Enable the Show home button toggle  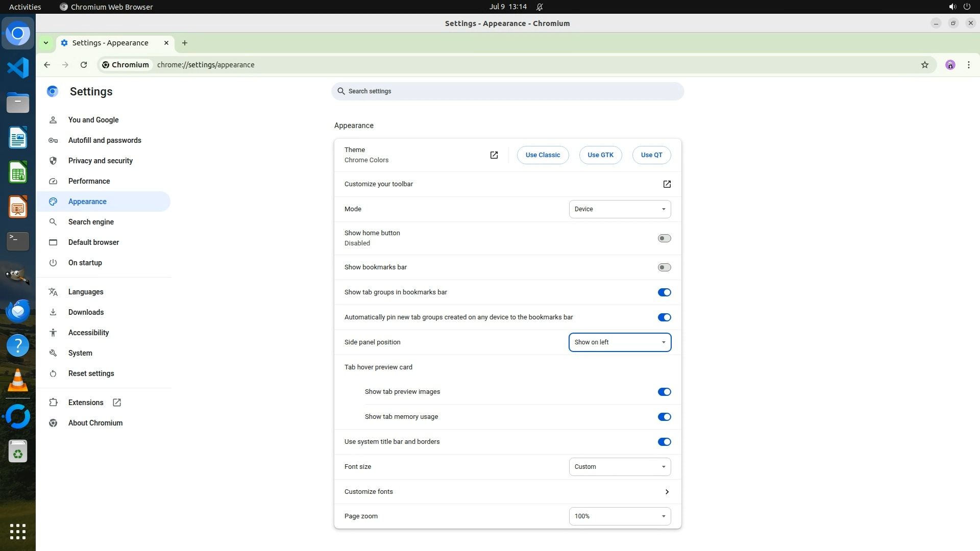tap(664, 238)
